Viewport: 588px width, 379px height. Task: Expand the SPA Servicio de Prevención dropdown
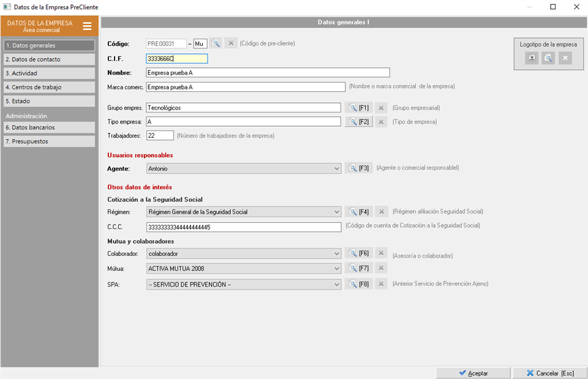point(336,284)
